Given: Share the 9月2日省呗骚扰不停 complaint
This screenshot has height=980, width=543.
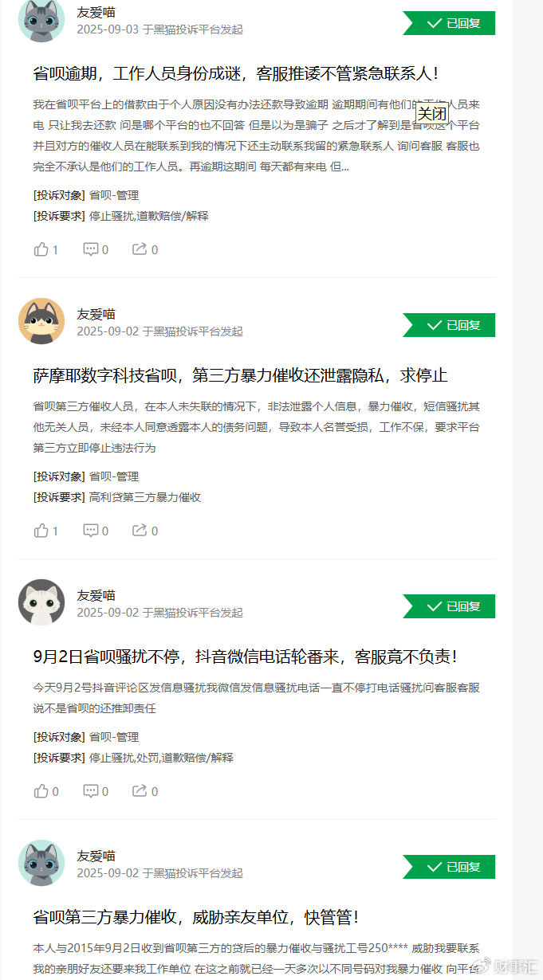Looking at the screenshot, I should [x=145, y=791].
